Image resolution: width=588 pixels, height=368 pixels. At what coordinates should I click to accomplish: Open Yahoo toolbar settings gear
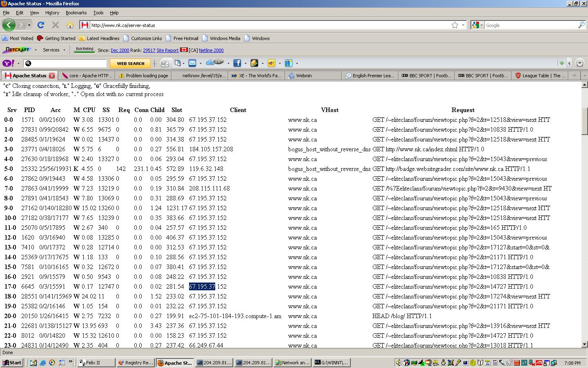(579, 63)
